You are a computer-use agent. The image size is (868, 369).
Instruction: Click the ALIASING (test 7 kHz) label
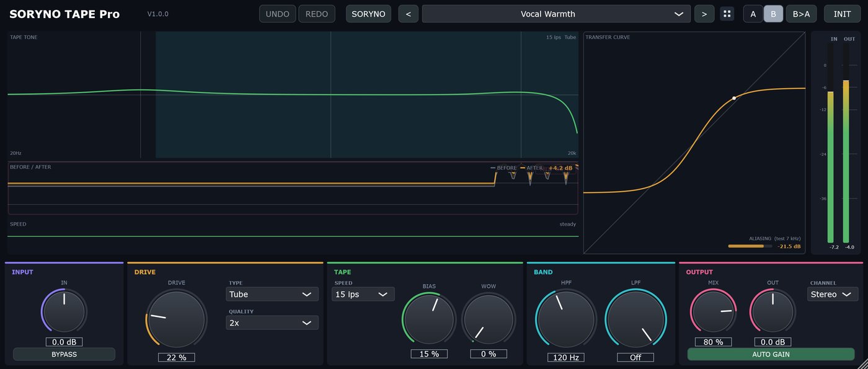pos(775,238)
